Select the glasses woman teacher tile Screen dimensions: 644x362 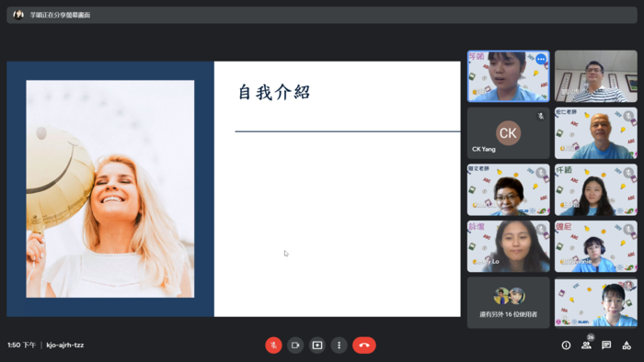(509, 189)
